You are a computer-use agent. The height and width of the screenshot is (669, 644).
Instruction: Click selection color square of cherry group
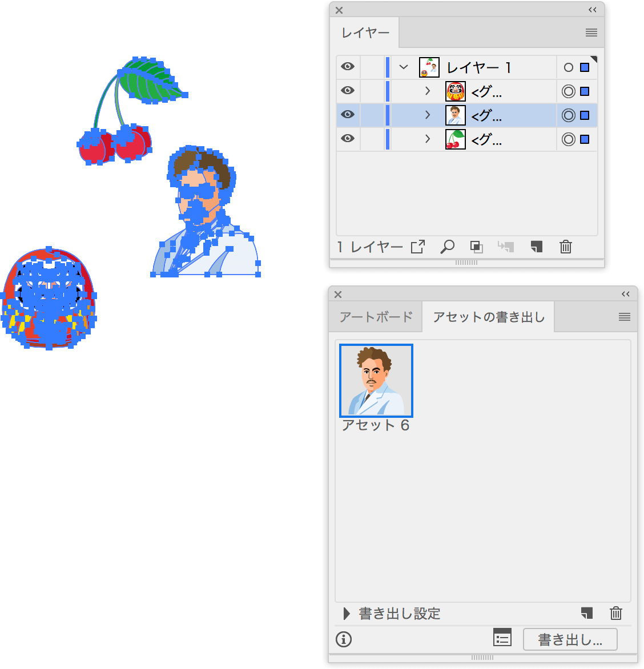[x=585, y=139]
